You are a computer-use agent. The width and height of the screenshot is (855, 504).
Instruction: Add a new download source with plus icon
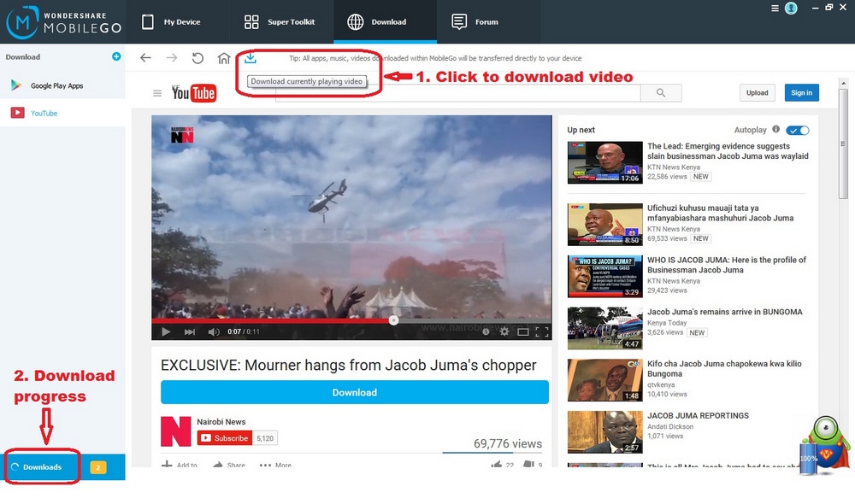point(116,56)
